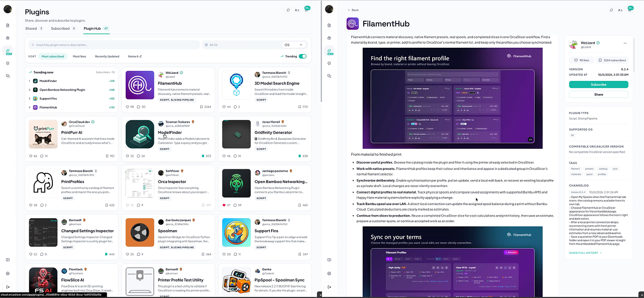
Task: Open the OS filter dropdown
Action: [294, 45]
